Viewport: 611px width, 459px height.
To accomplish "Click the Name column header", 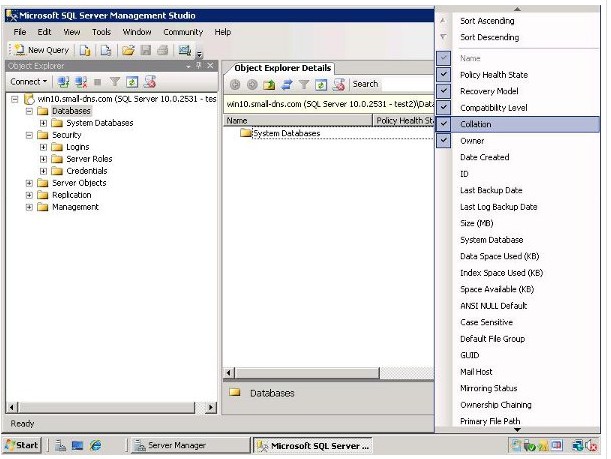I will [x=298, y=121].
